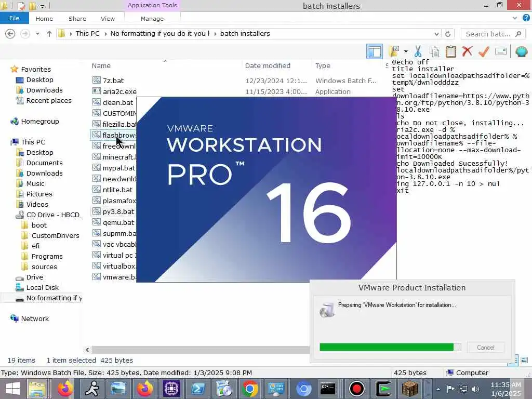Click the Back navigation arrow
532x399 pixels.
pos(10,34)
